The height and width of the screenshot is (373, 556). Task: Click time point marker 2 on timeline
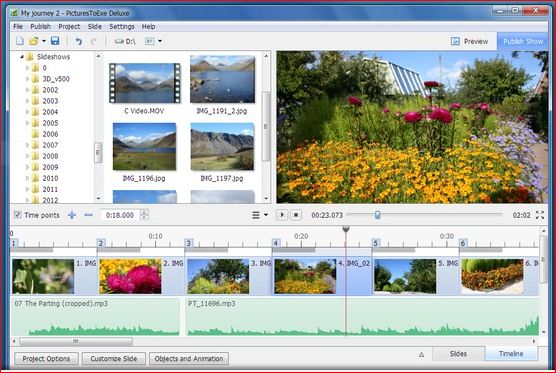pyautogui.click(x=101, y=243)
